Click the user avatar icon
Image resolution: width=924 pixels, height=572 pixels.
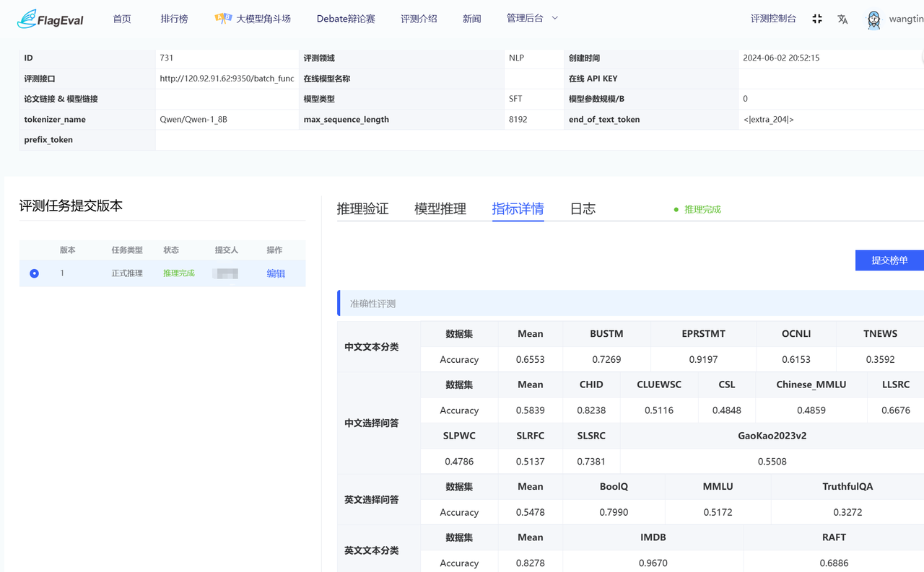[x=873, y=19]
